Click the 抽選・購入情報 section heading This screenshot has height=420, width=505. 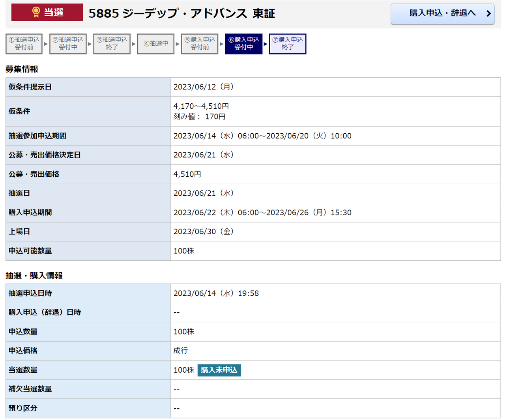[34, 276]
